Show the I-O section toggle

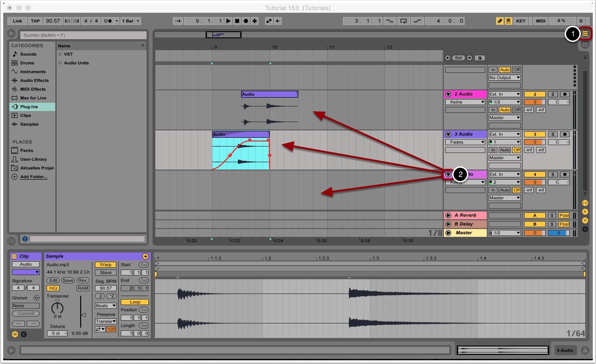click(585, 203)
